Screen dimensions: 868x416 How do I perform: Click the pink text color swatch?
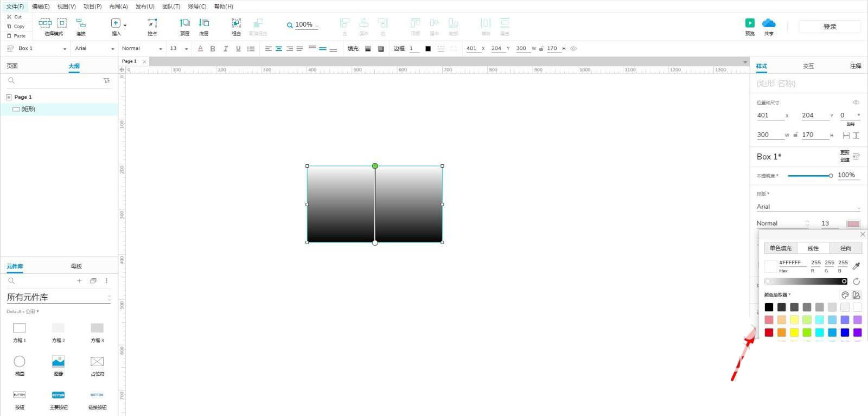click(853, 224)
